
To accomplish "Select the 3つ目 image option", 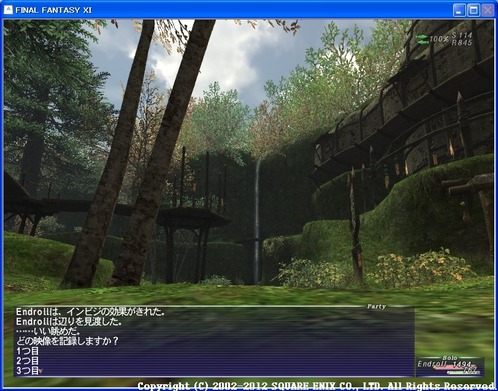I will click(x=27, y=370).
